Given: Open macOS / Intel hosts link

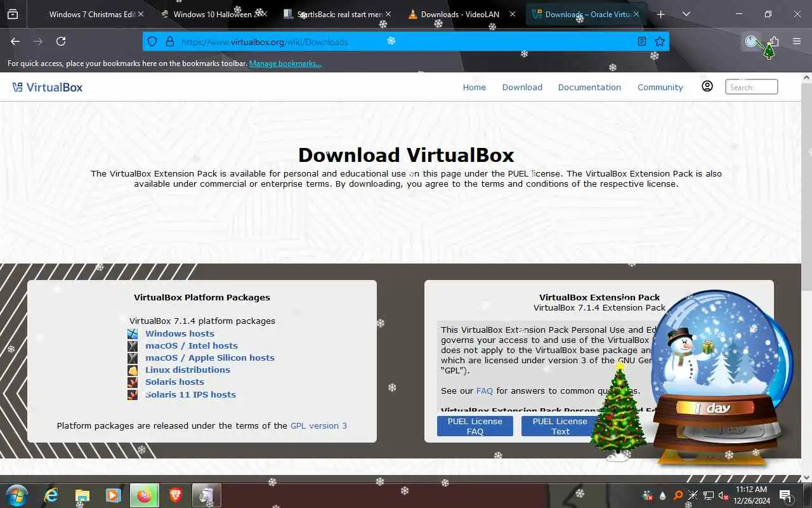Looking at the screenshot, I should coord(192,345).
